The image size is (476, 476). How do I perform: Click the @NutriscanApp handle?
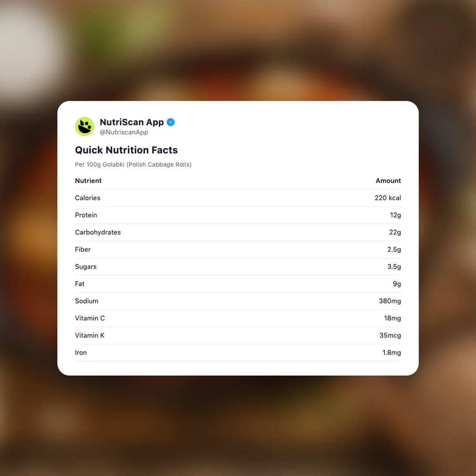click(124, 132)
